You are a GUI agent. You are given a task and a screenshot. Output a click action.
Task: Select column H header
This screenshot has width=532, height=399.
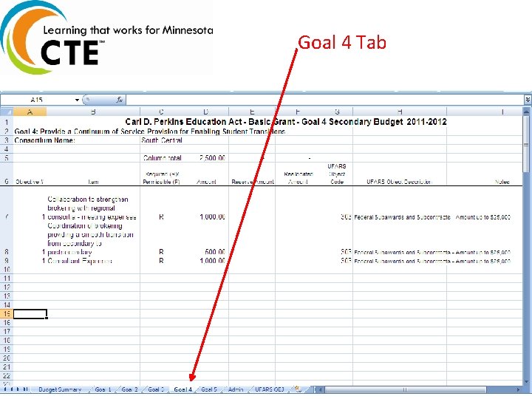pos(400,112)
